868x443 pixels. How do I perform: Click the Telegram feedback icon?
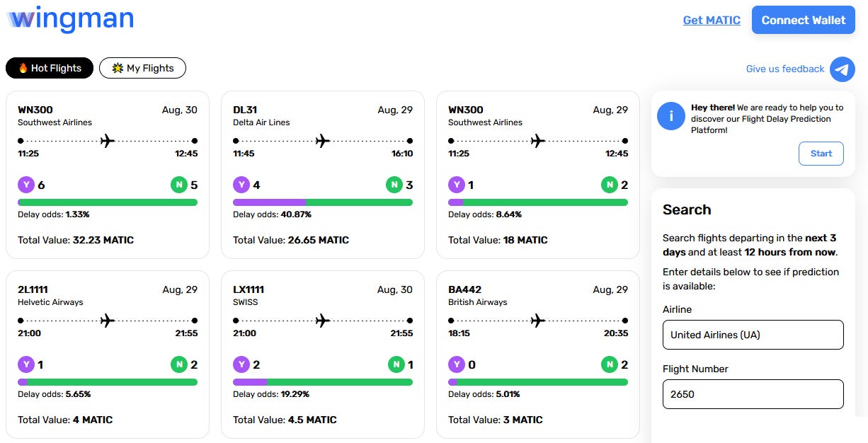tap(843, 69)
